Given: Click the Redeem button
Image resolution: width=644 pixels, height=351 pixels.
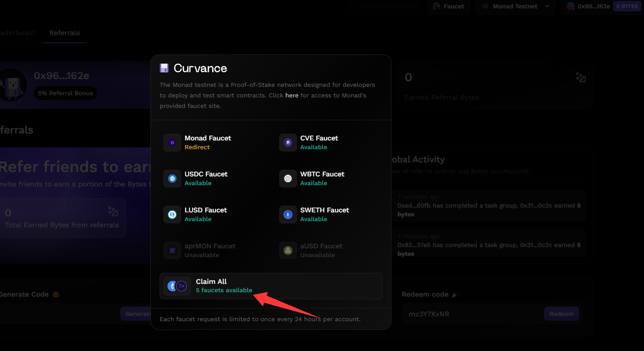Looking at the screenshot, I should 561,314.
